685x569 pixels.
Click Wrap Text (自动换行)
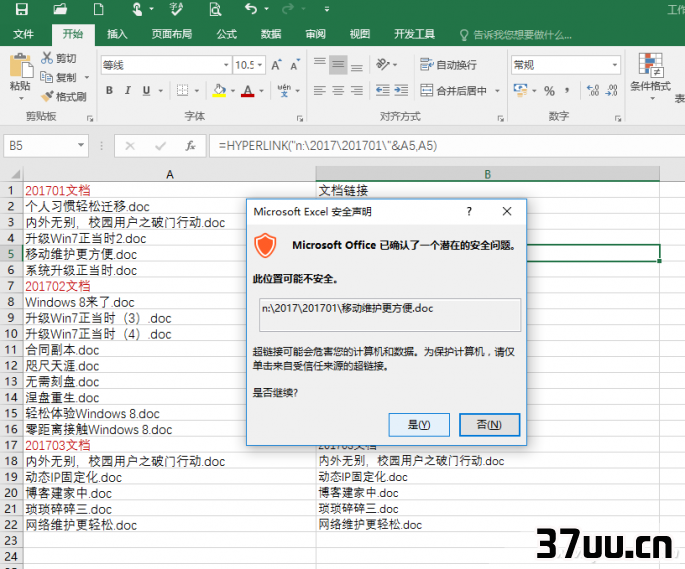448,65
